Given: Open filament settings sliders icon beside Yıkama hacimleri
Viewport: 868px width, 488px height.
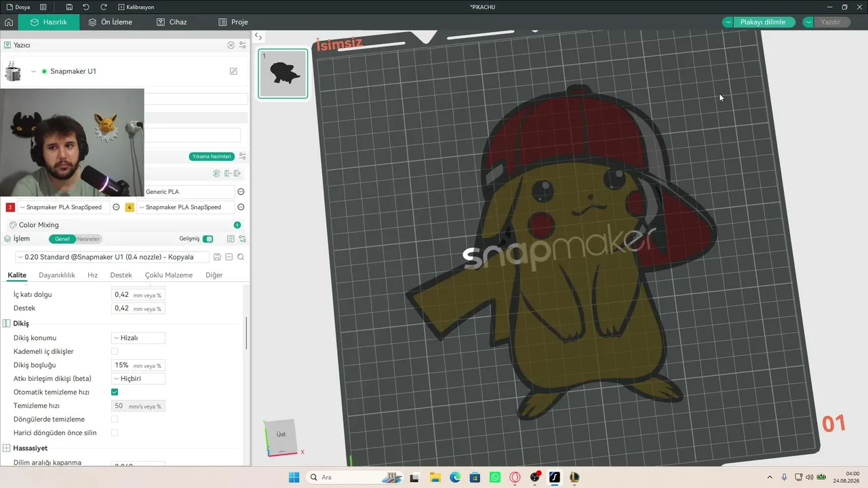Looking at the screenshot, I should pyautogui.click(x=242, y=157).
